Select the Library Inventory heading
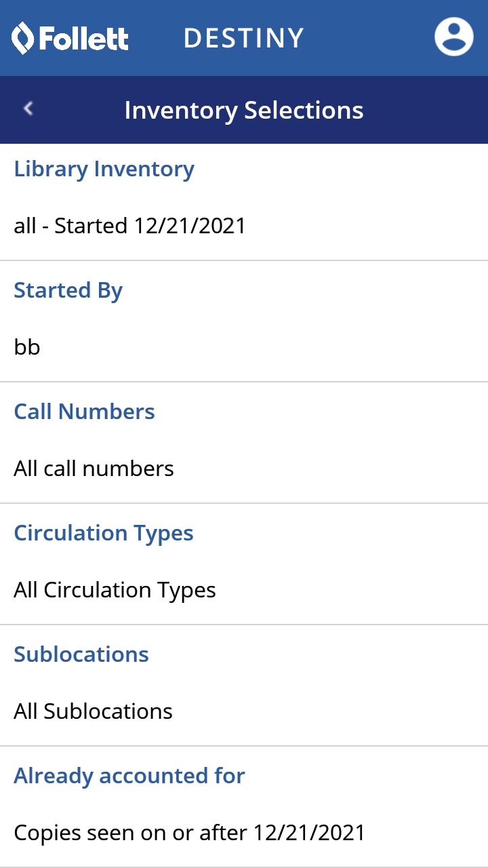Screen dimensions: 488x868 coord(104,169)
